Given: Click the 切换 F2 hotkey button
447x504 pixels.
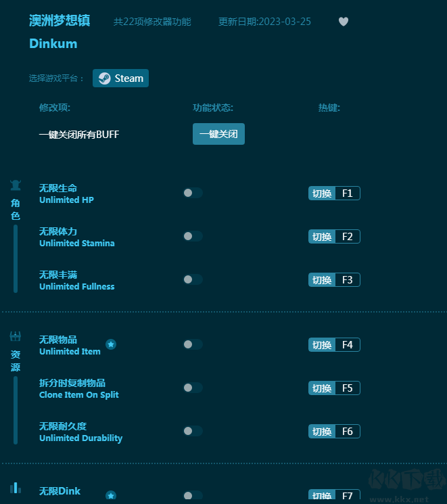Looking at the screenshot, I should coord(334,237).
